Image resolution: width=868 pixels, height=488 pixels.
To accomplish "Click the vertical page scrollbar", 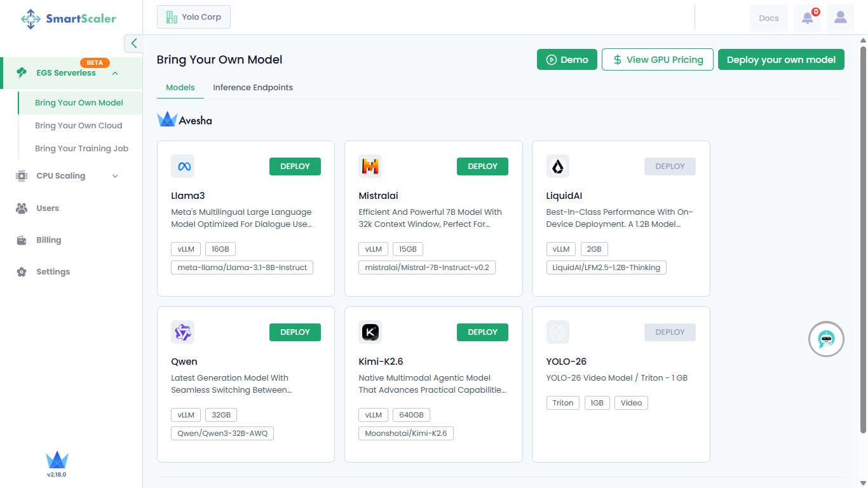I will coord(863,240).
